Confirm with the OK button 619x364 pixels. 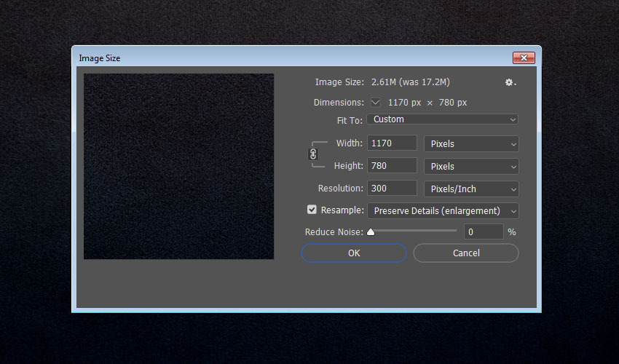click(354, 253)
